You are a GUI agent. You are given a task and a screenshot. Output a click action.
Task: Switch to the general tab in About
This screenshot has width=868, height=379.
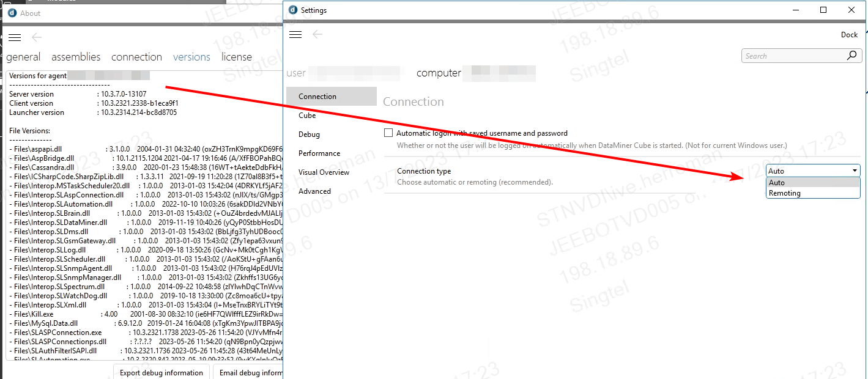[x=23, y=57]
